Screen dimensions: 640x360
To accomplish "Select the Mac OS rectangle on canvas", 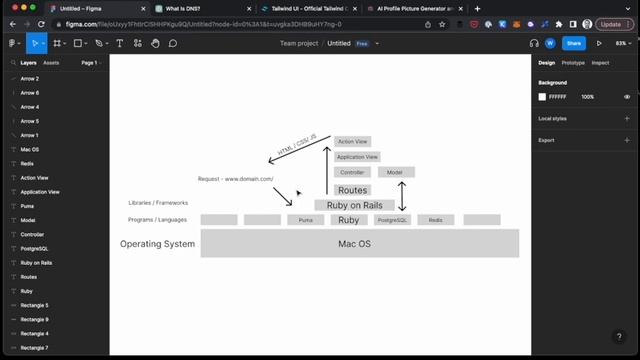I will (x=360, y=244).
